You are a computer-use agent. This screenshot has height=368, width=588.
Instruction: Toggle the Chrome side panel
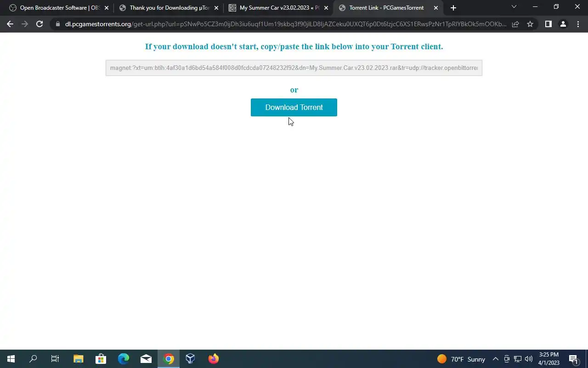coord(548,24)
